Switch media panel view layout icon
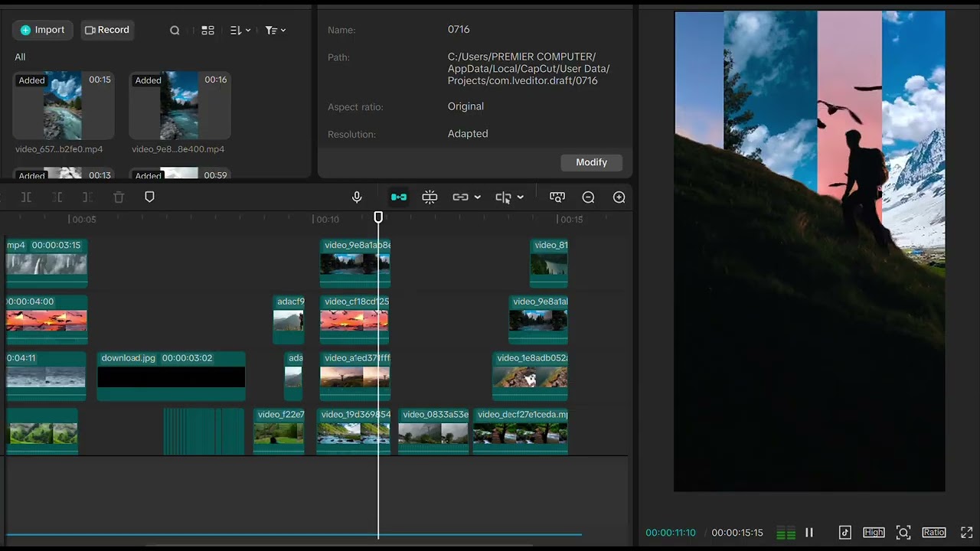Screen dimensions: 980x551 [x=207, y=31]
